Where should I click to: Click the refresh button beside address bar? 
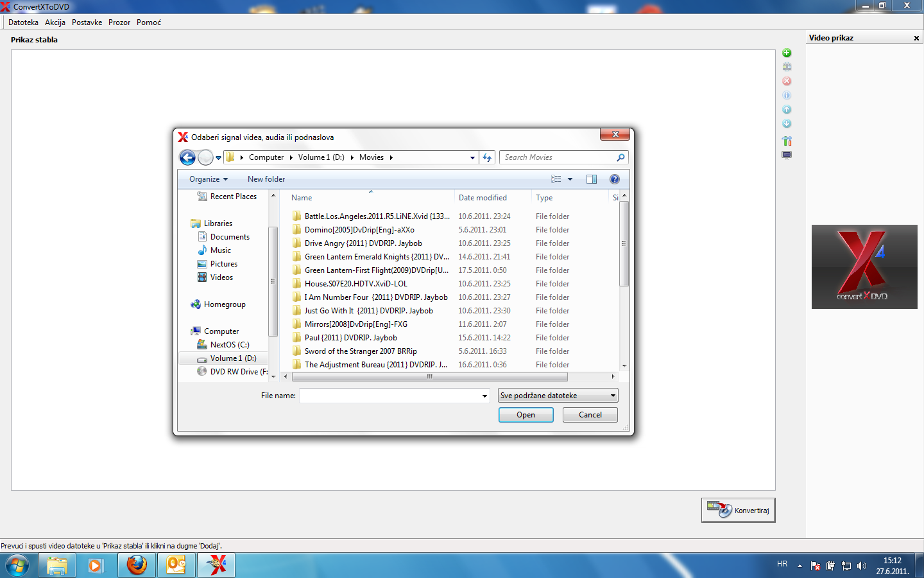click(x=487, y=157)
